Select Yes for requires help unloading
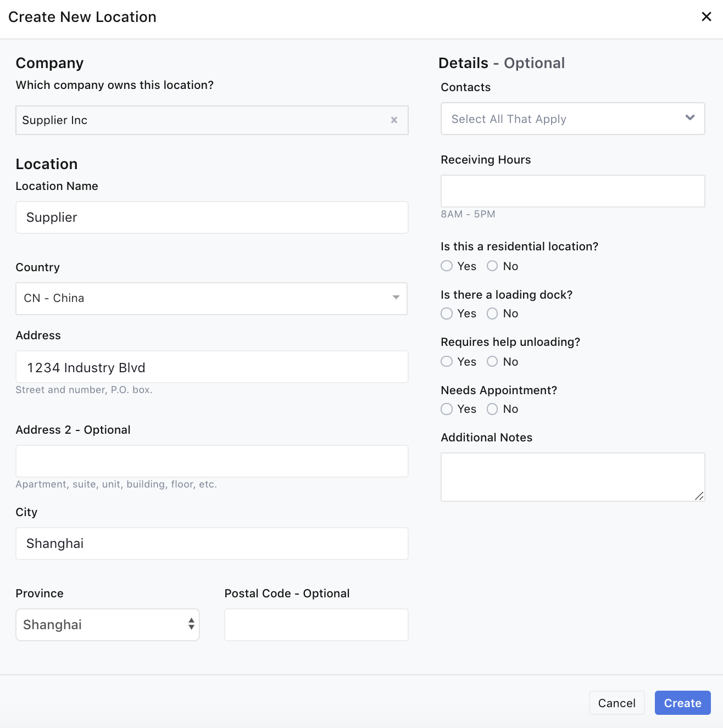Image resolution: width=723 pixels, height=728 pixels. point(447,362)
